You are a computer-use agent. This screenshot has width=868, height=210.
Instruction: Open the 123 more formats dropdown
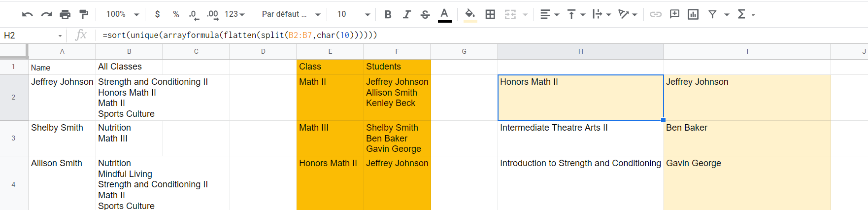point(234,14)
